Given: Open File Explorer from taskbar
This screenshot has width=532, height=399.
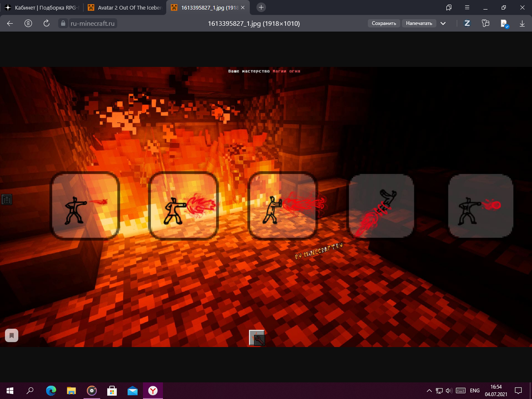Looking at the screenshot, I should point(71,391).
